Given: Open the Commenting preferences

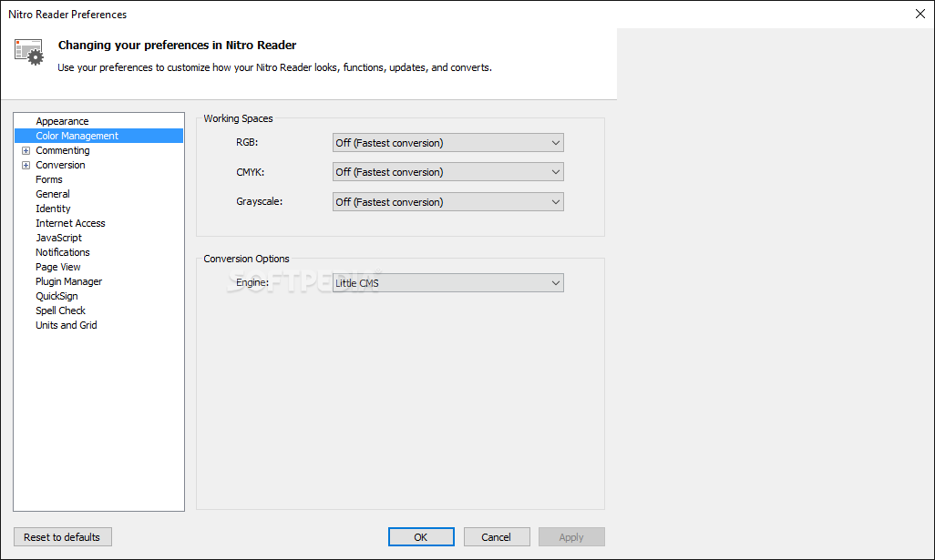Looking at the screenshot, I should (63, 150).
